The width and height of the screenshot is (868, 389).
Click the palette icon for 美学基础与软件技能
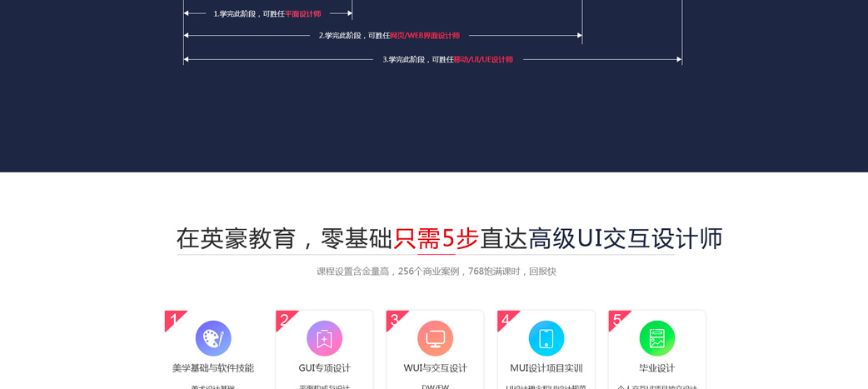click(213, 338)
